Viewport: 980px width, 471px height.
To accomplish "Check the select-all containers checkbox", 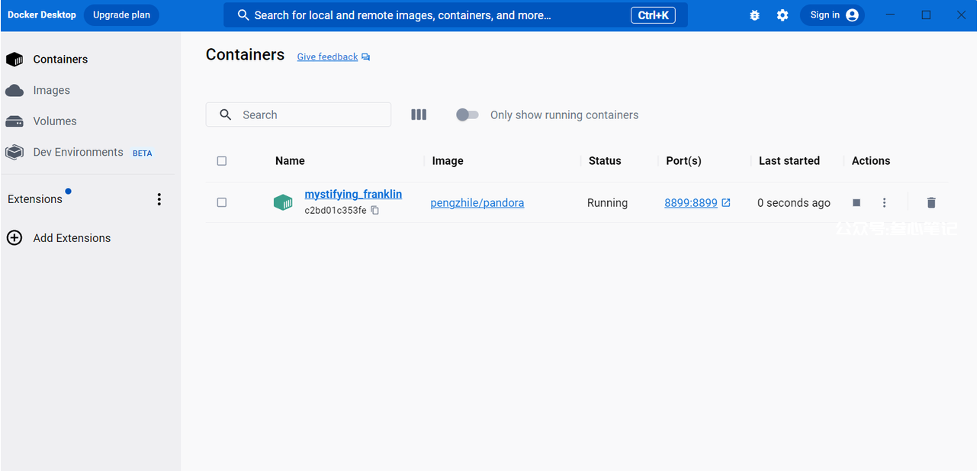I will point(222,161).
